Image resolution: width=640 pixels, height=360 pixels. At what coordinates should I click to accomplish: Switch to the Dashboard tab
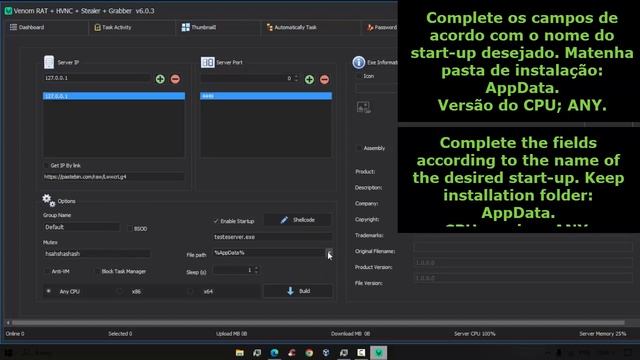[x=27, y=27]
